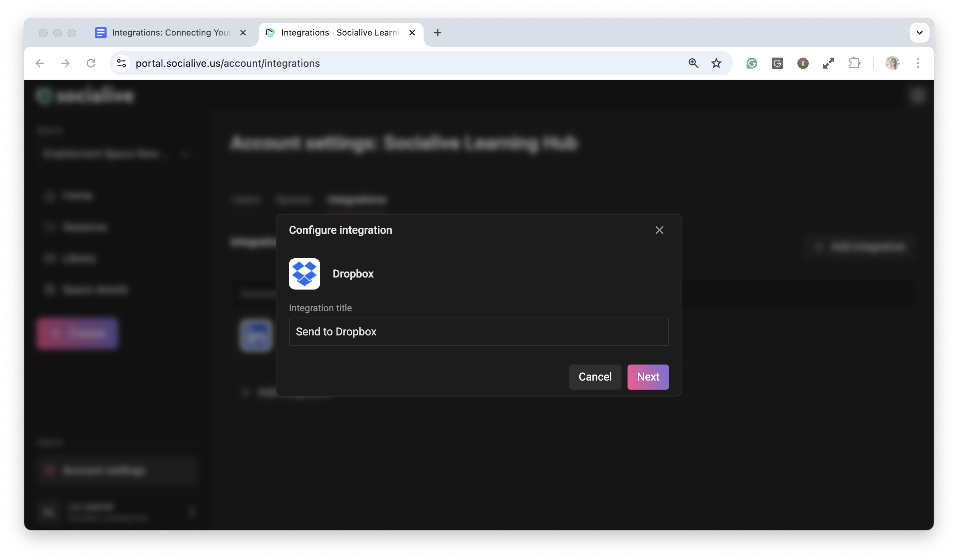Open the zoom magnifier icon in address bar

tap(693, 63)
